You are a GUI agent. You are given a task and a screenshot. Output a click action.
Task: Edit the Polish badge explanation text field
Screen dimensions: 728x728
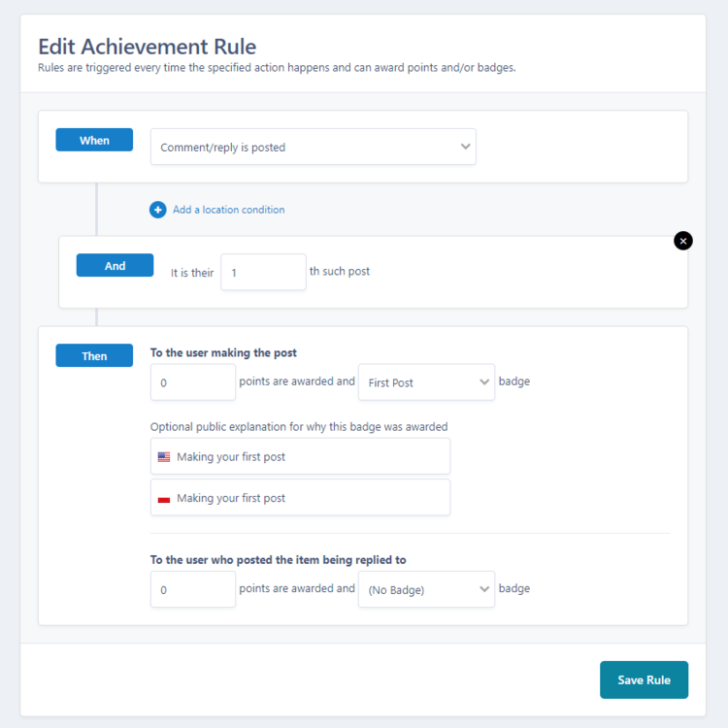pos(311,498)
